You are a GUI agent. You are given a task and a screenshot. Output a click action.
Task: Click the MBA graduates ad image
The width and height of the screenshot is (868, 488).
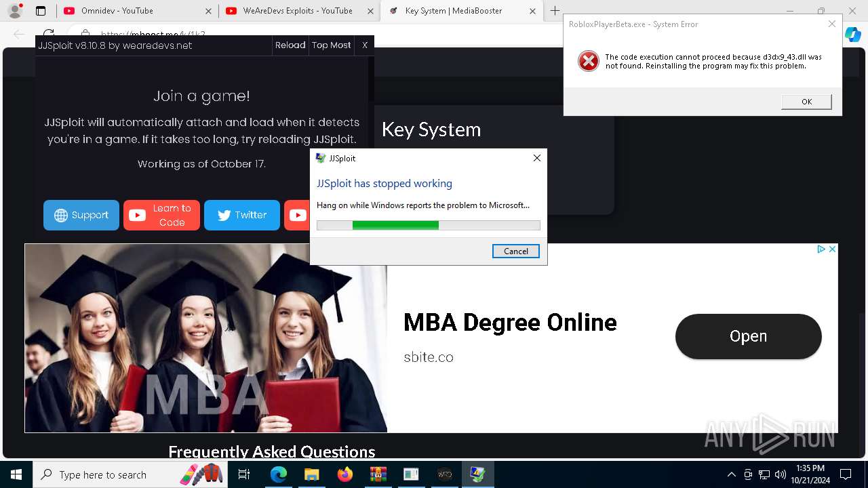point(206,338)
